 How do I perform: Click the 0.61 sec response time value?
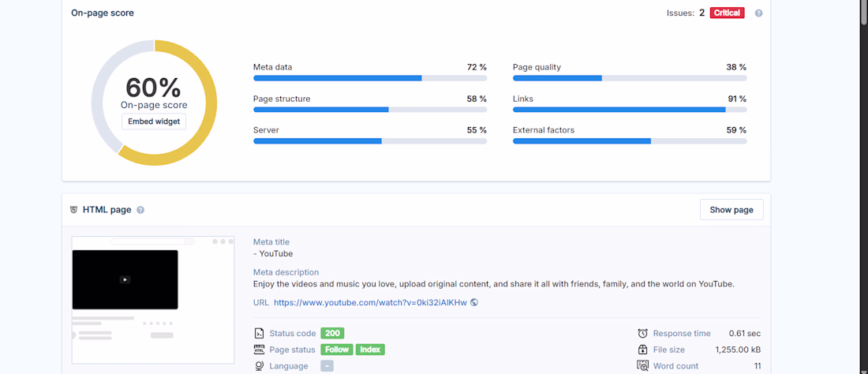[745, 333]
